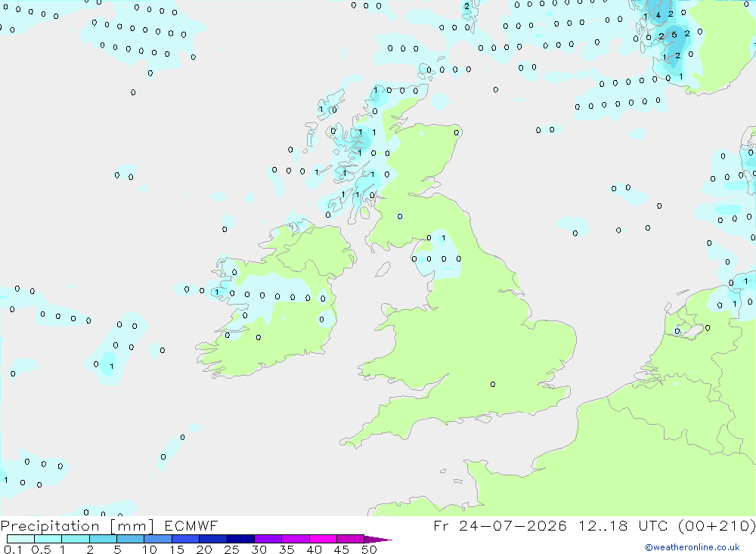
Task: Click the lone '0' value over southern England
Action: pos(492,384)
